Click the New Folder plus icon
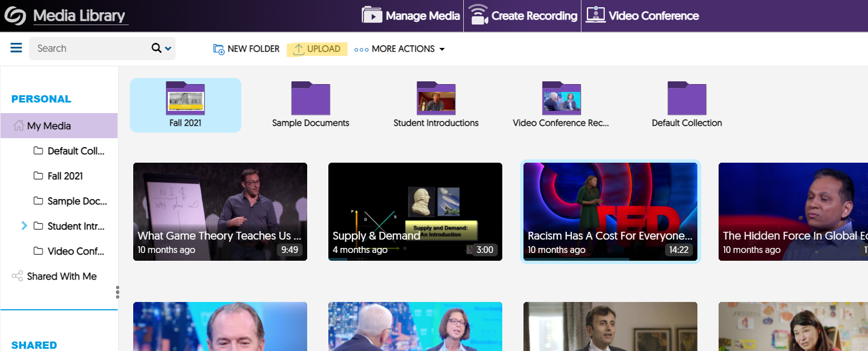 click(x=219, y=49)
